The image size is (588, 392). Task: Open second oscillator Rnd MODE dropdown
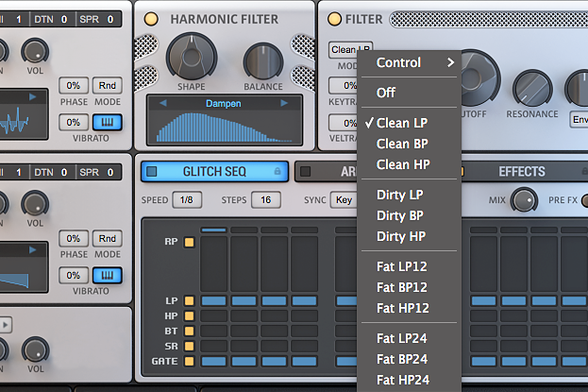tap(108, 238)
